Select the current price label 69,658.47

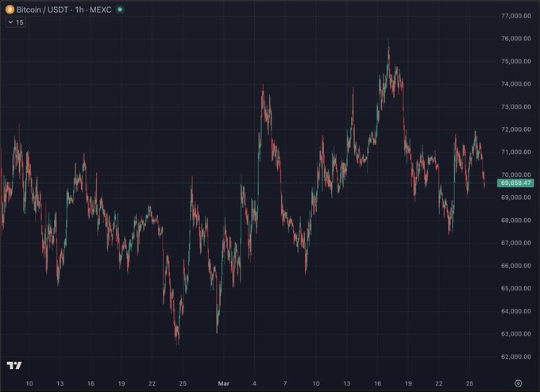pyautogui.click(x=515, y=183)
